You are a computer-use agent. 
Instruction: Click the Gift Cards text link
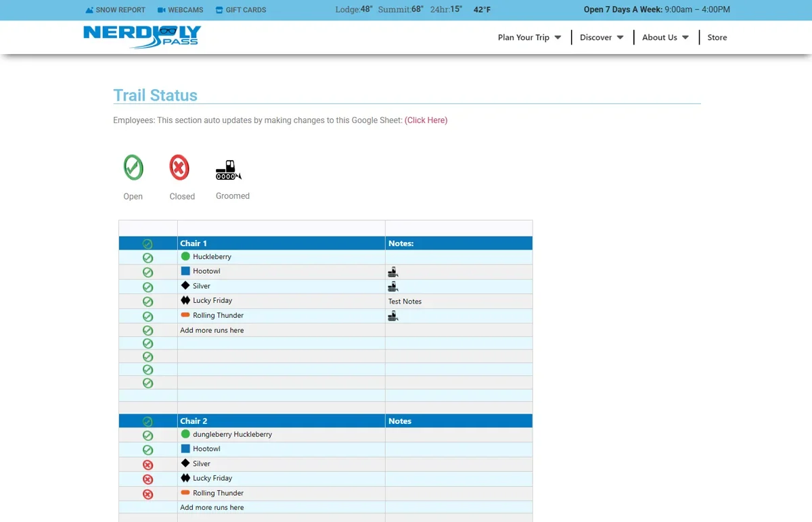246,10
